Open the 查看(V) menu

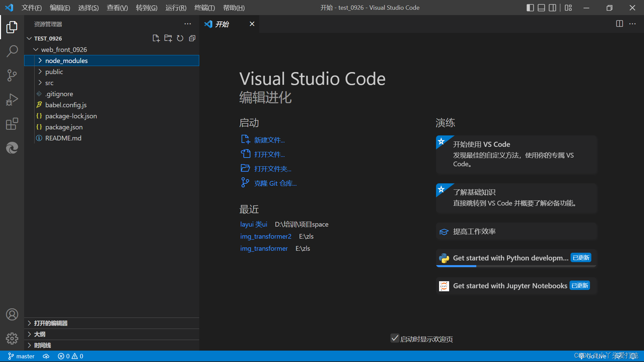[117, 8]
